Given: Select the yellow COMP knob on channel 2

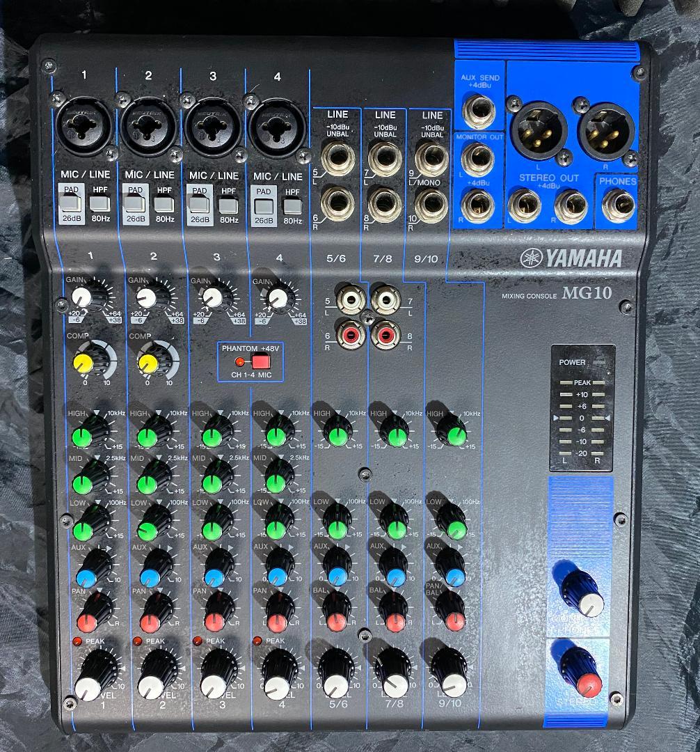Looking at the screenshot, I should tap(148, 361).
